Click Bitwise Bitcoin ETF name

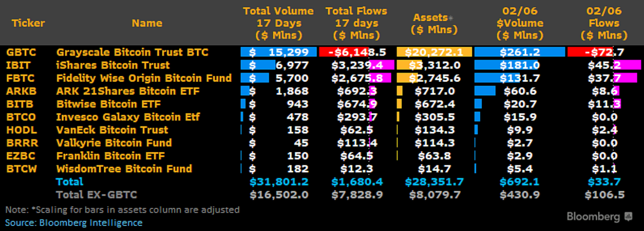pos(108,104)
